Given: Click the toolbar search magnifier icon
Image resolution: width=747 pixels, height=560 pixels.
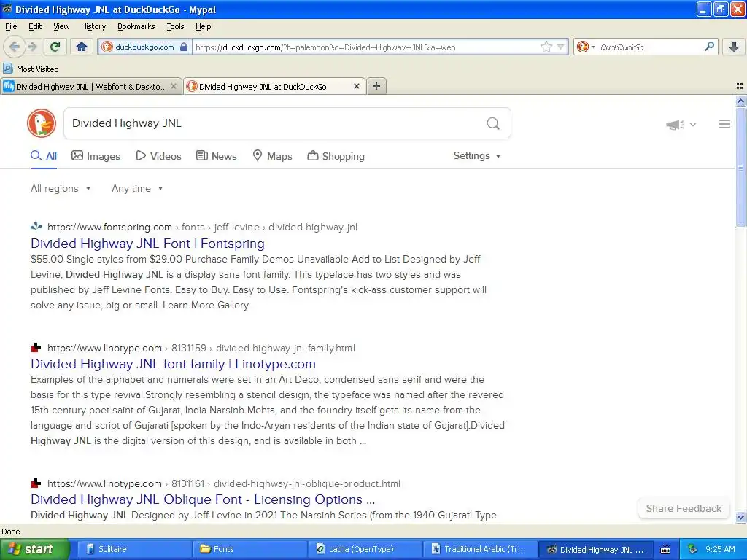Looking at the screenshot, I should (x=709, y=47).
